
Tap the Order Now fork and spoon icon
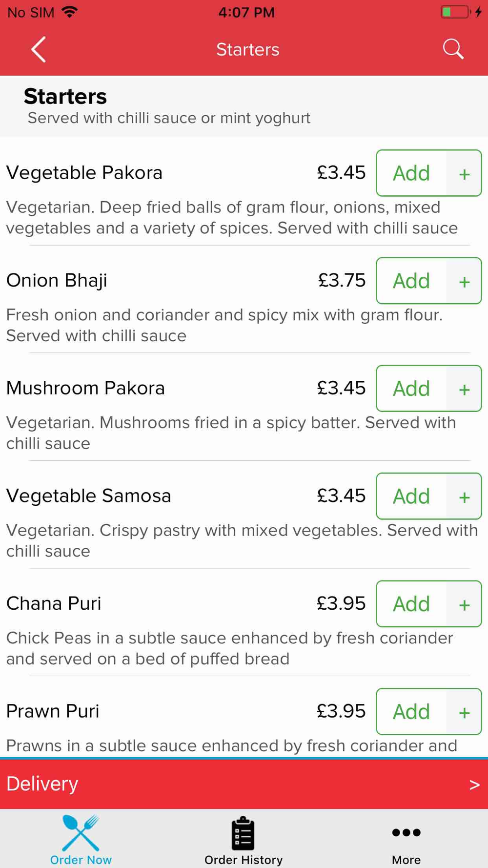(x=81, y=833)
